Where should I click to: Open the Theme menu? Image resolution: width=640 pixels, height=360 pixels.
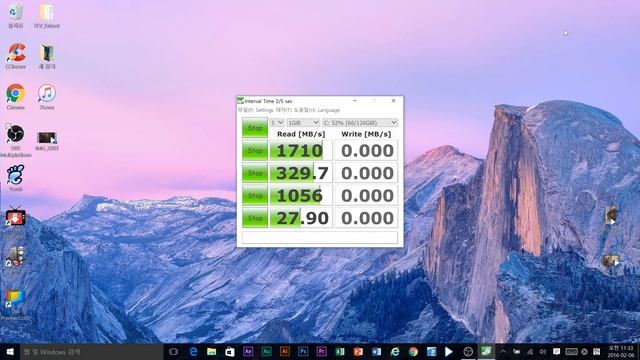pos(284,110)
